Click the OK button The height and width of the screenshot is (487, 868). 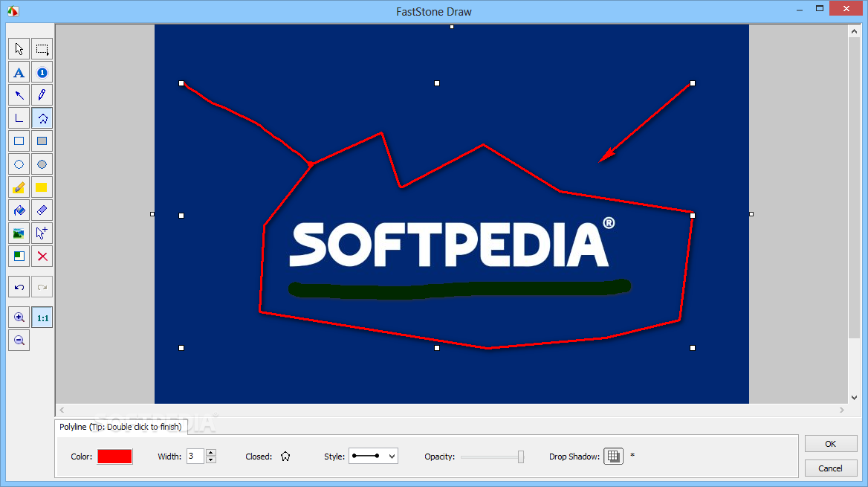[830, 444]
